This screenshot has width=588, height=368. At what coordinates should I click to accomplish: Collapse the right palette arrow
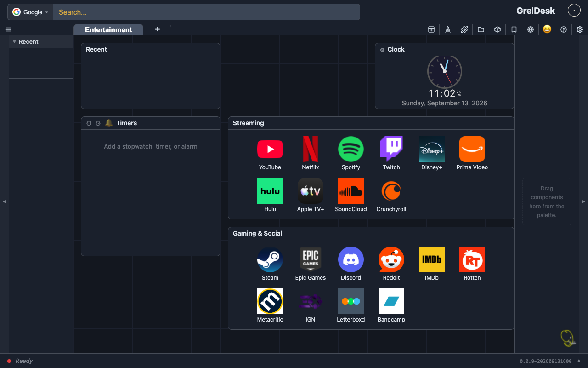click(x=583, y=201)
